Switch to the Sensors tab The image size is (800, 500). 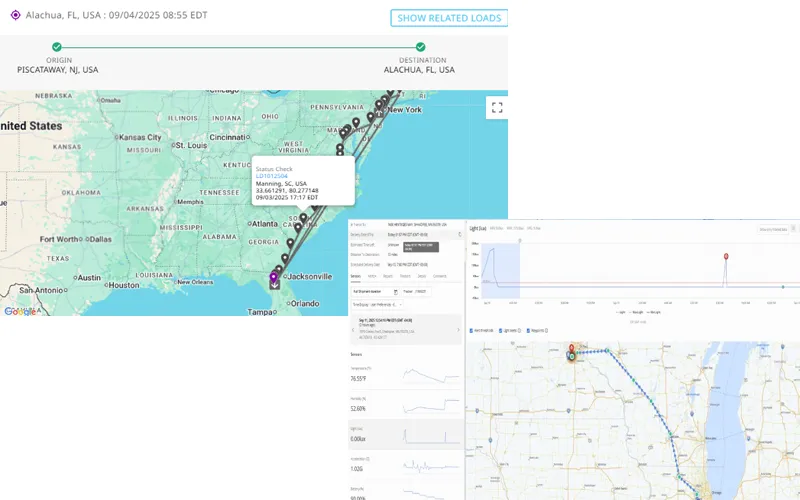(x=355, y=275)
